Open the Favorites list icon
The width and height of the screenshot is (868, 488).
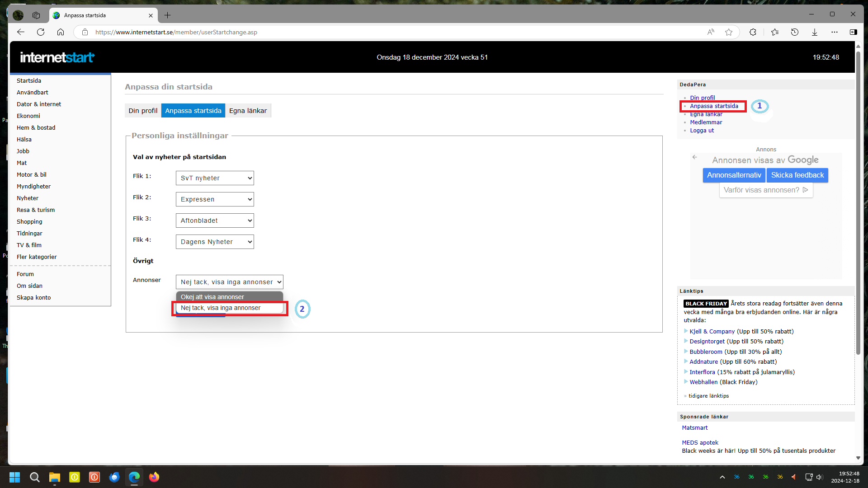tap(775, 32)
